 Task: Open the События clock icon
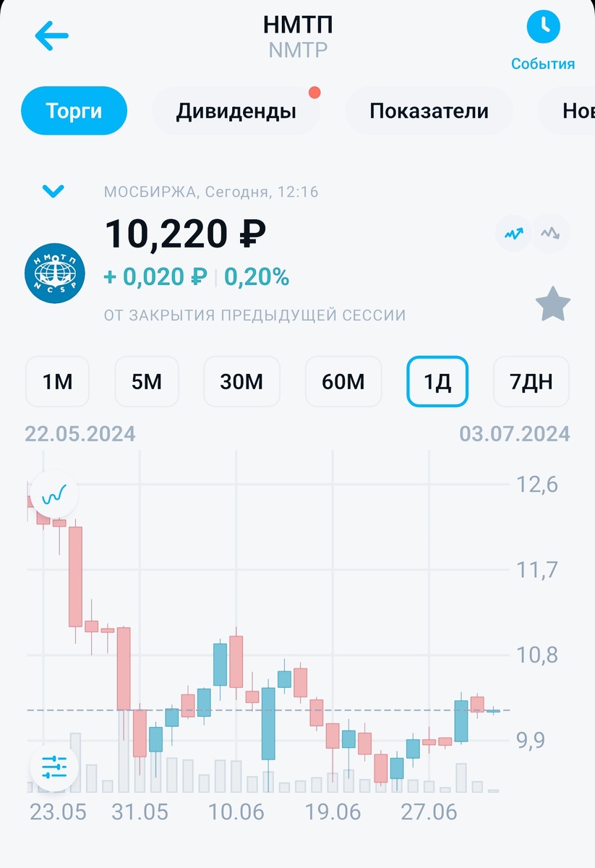543,28
